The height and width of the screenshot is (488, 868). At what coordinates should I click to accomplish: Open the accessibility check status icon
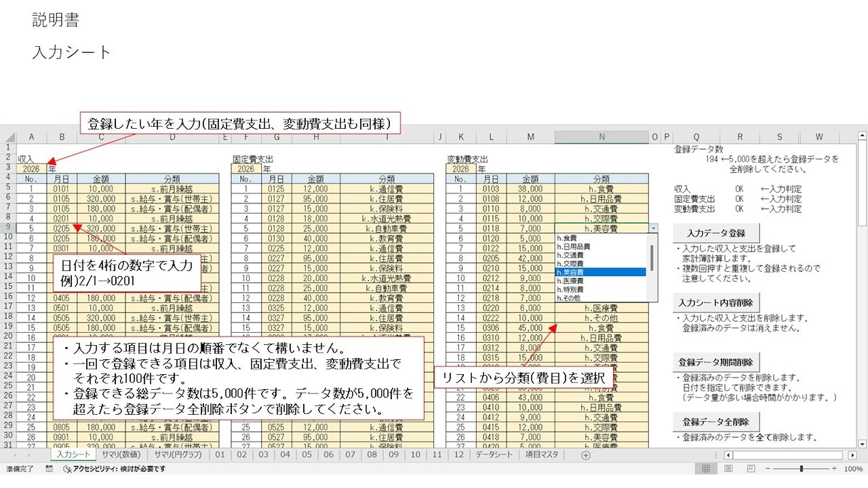[68, 469]
